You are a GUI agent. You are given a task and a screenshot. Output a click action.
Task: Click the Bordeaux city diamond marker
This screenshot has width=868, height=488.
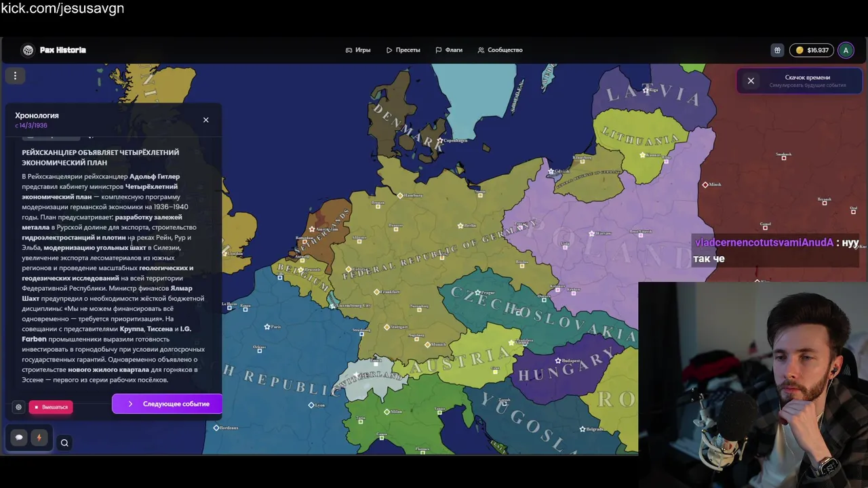click(216, 428)
